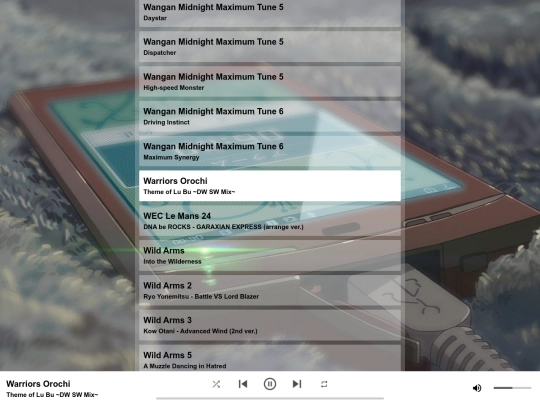The image size is (540, 405).
Task: Click the now-playing subtitle Theme of Lu Bu in the bottom bar
Action: [x=52, y=395]
